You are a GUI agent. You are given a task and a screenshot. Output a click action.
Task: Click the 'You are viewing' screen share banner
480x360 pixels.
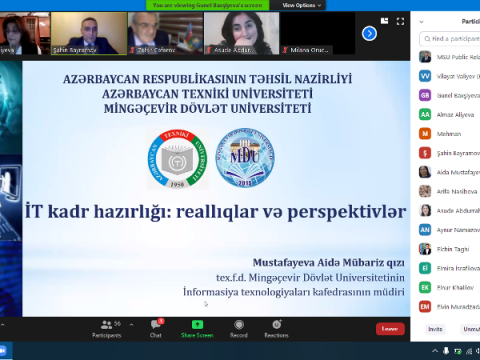pyautogui.click(x=207, y=5)
